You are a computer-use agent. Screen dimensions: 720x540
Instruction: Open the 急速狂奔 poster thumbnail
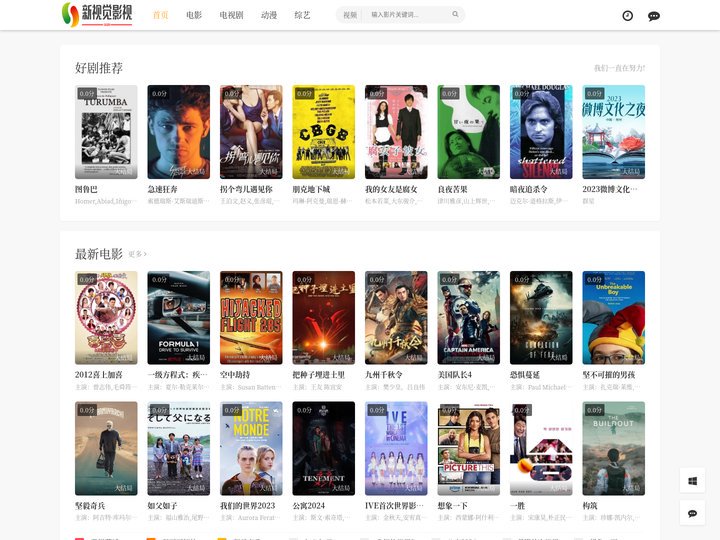point(179,132)
